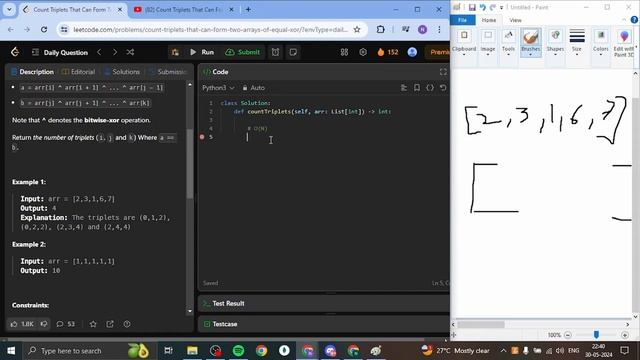Adjust Paint zoom slider
The height and width of the screenshot is (360, 640).
click(x=596, y=335)
